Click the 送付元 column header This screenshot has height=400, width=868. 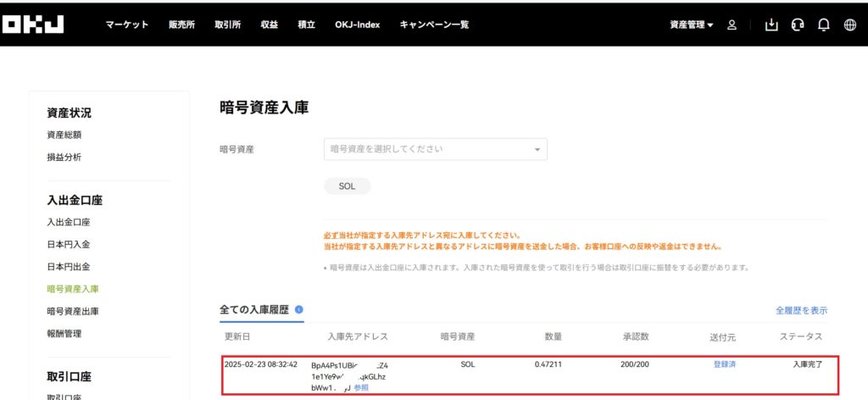(723, 337)
